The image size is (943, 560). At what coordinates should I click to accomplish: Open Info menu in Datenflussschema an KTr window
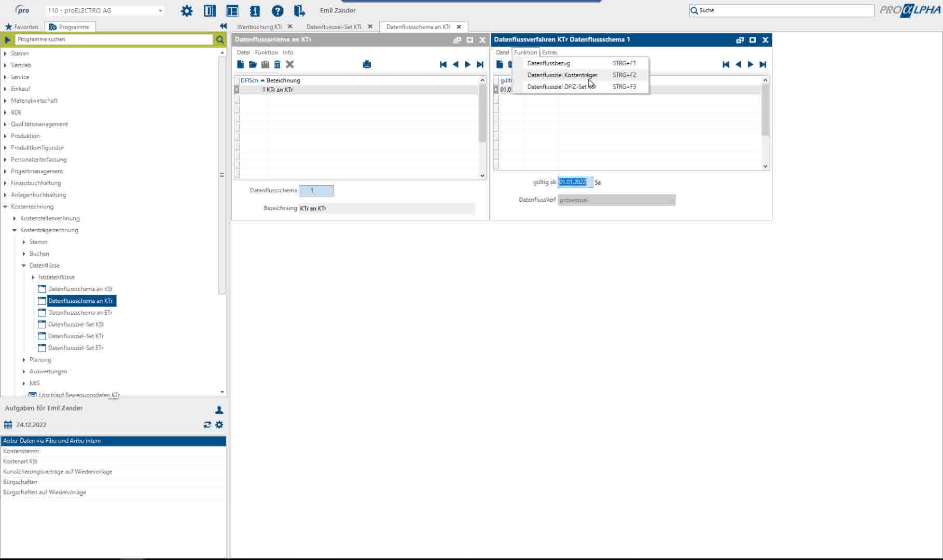click(288, 52)
